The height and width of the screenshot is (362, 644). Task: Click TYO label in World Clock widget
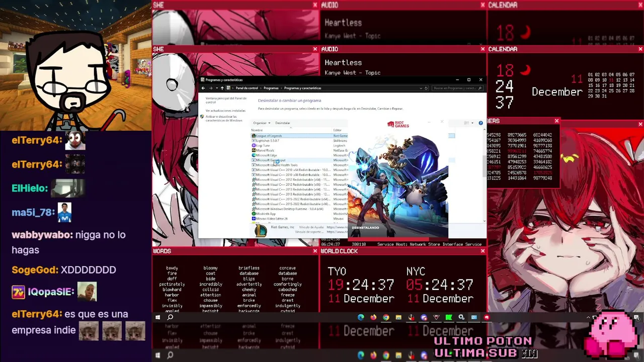(337, 271)
